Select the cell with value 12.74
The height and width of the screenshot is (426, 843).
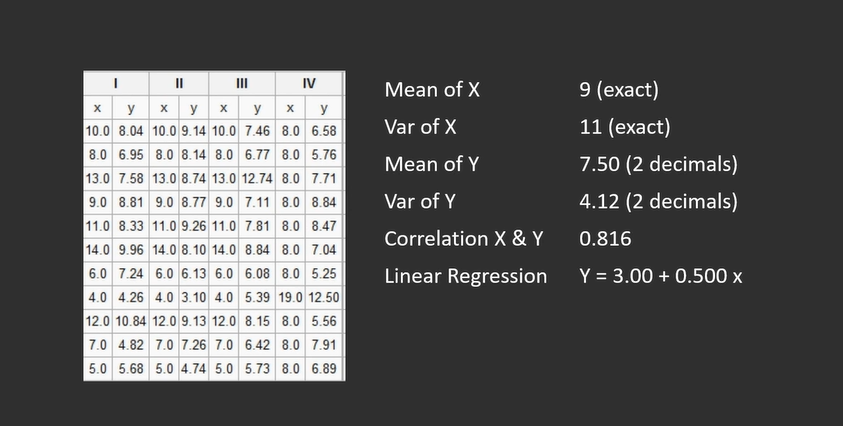click(x=257, y=178)
